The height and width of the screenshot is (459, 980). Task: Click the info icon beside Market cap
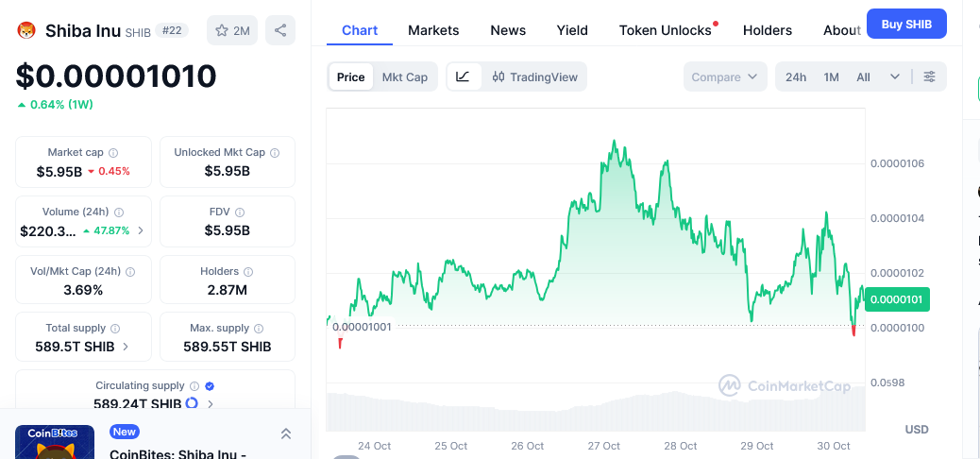point(113,153)
